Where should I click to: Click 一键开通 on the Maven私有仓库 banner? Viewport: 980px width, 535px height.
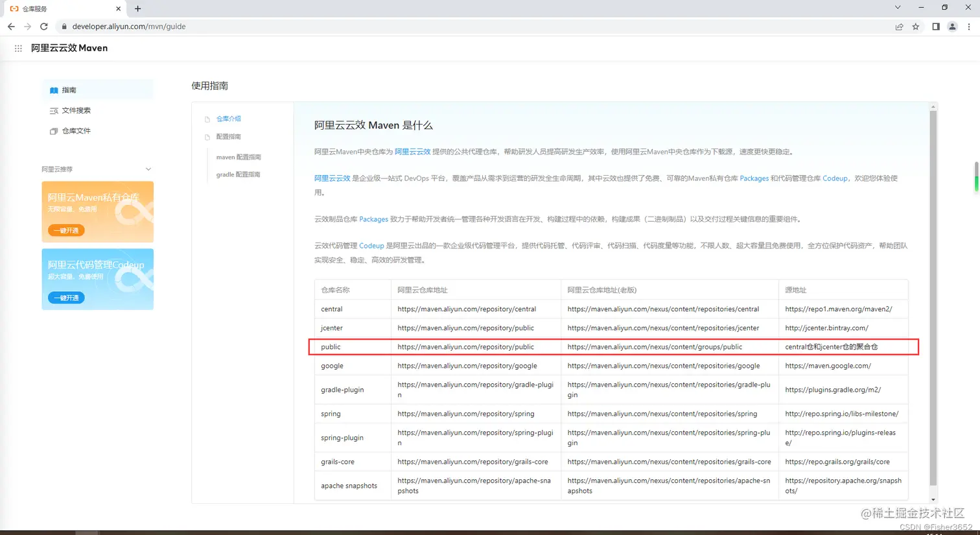[66, 230]
